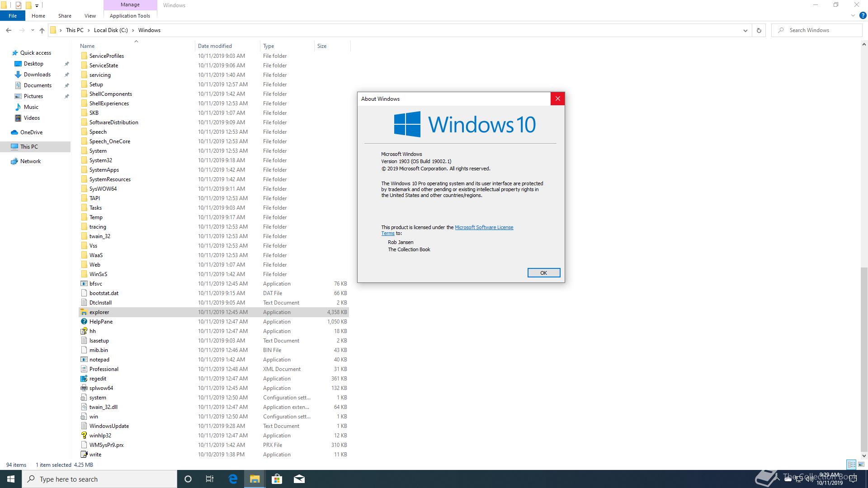Click the taskbar Type here to search box
Image resolution: width=868 pixels, height=488 pixels.
(99, 479)
